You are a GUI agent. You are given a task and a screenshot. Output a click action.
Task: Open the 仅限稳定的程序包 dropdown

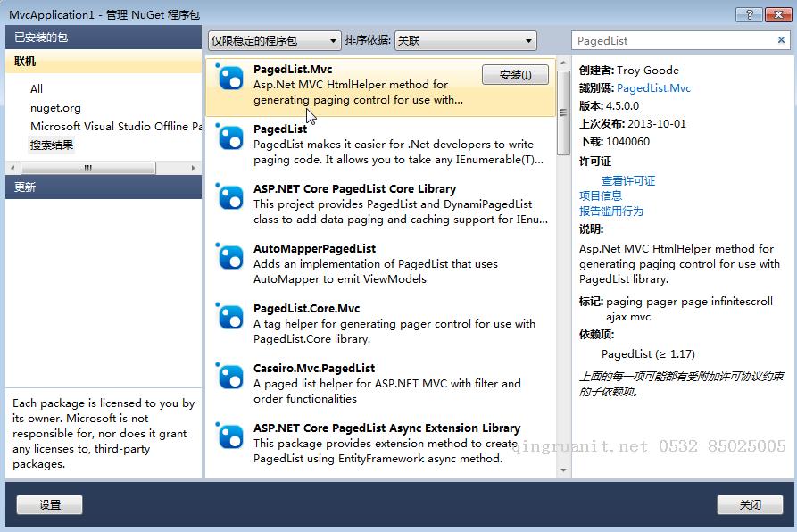click(x=274, y=41)
